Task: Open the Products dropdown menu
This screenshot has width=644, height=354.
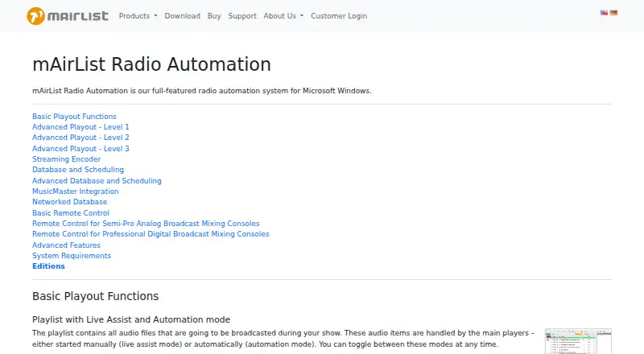Action: click(x=138, y=16)
